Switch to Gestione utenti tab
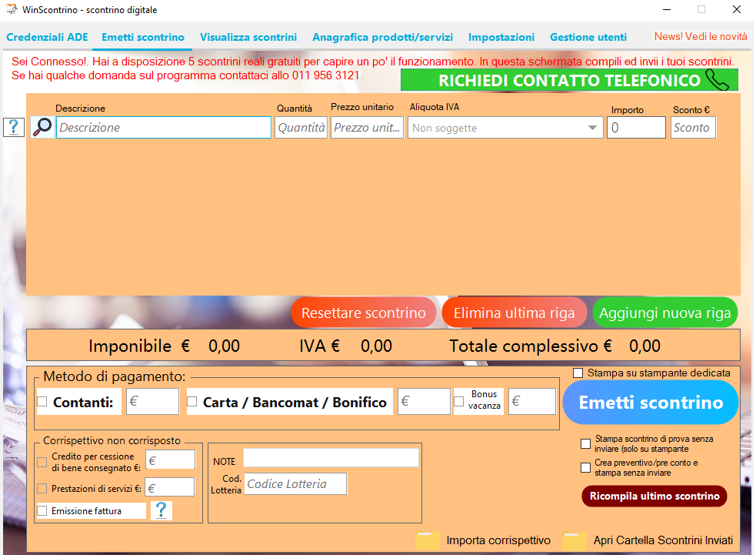Image resolution: width=756 pixels, height=555 pixels. [x=588, y=37]
